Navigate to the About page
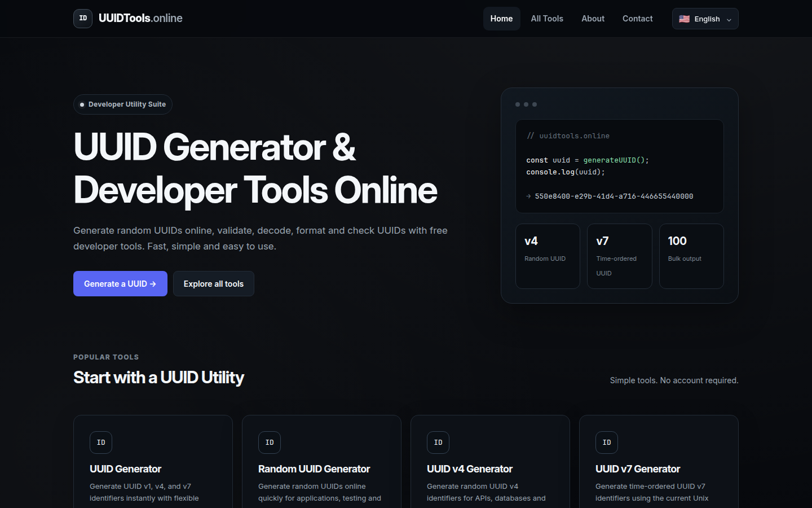Image resolution: width=812 pixels, height=508 pixels. [x=593, y=19]
